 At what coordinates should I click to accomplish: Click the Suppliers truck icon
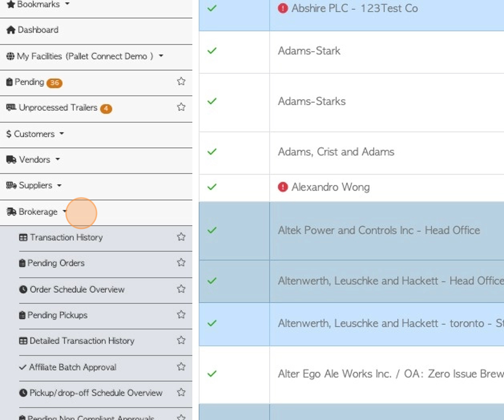(x=11, y=185)
